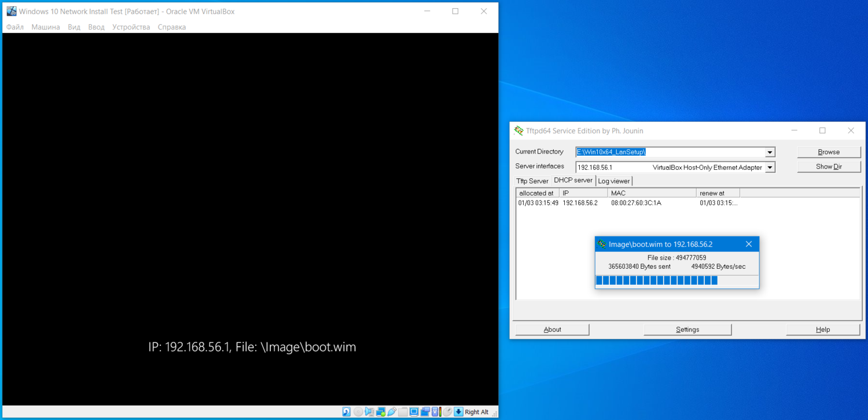Click the 'renew at' column header
868x420 pixels.
pos(718,193)
